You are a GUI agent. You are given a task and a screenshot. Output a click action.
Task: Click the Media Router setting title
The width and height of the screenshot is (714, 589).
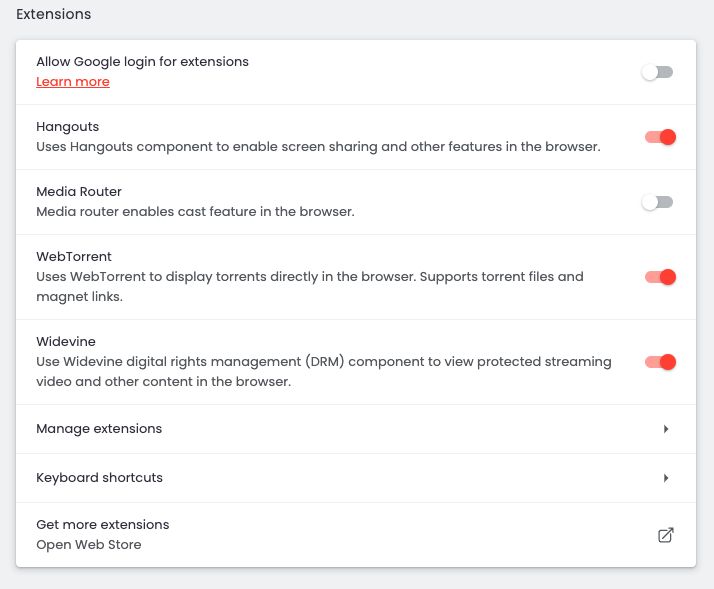click(x=79, y=192)
